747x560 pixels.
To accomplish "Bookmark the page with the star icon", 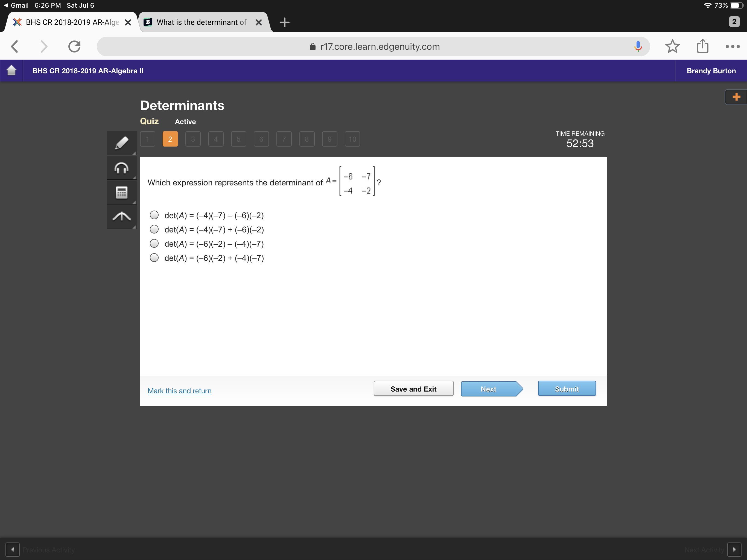I will [672, 46].
